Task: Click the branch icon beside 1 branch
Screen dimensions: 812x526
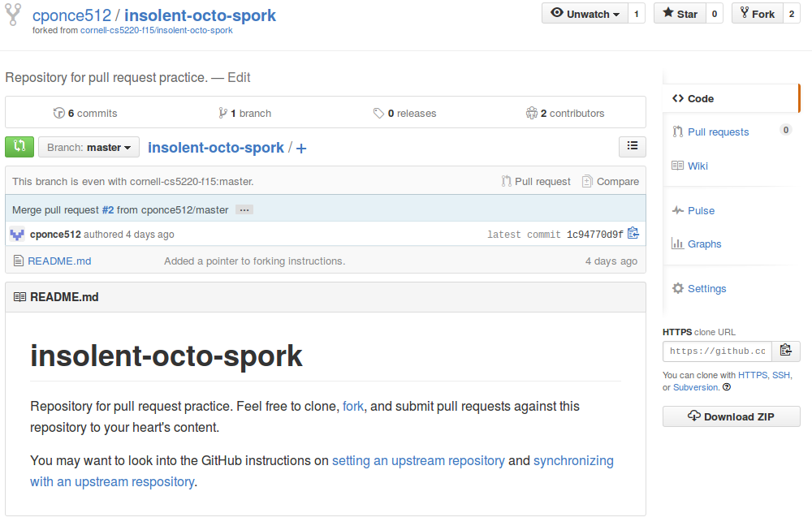Action: [x=222, y=113]
